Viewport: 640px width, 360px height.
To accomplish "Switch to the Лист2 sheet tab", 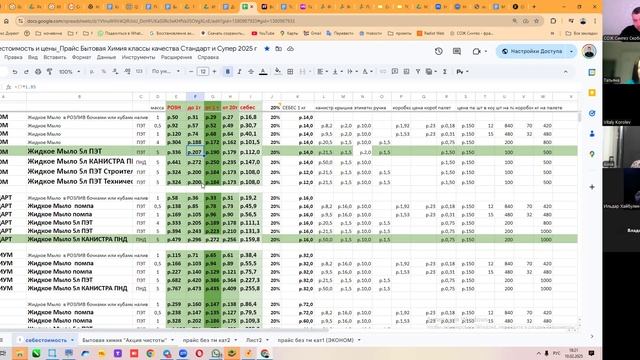I will point(254,340).
